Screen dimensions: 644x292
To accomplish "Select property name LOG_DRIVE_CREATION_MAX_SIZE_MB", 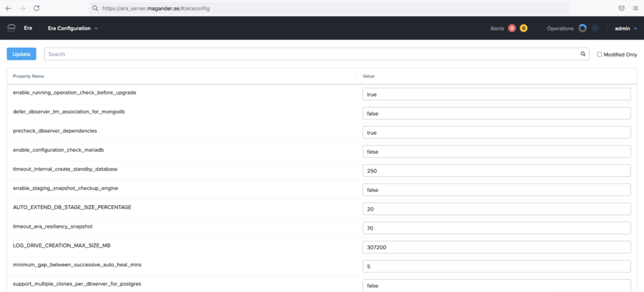I will point(62,245).
